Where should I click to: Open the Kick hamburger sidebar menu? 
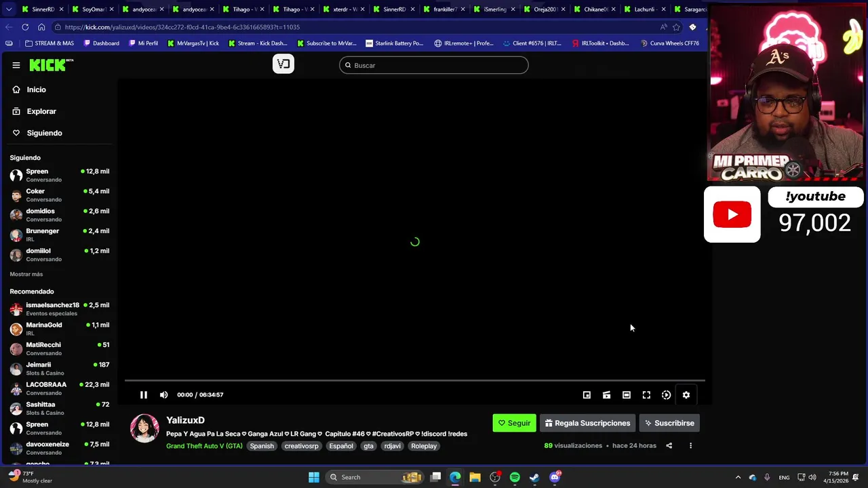(16, 65)
